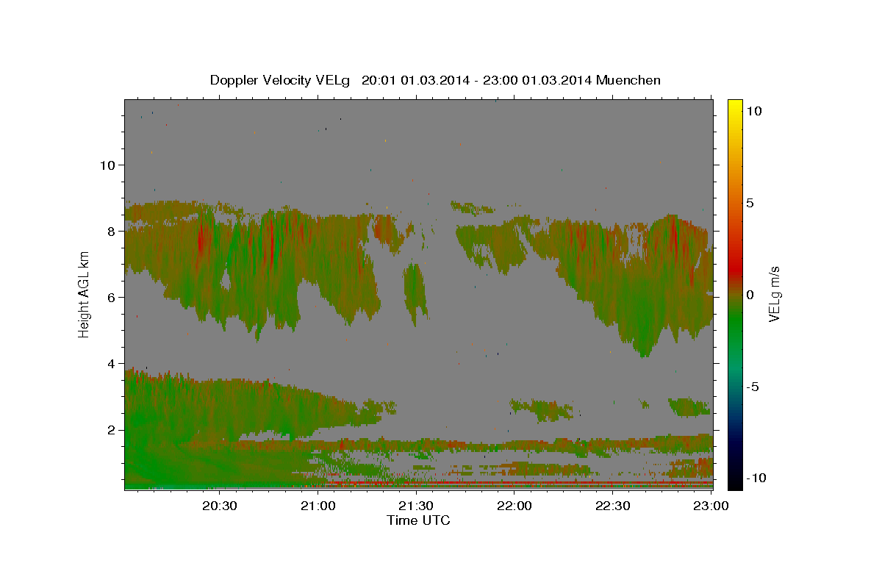This screenshot has width=882, height=588.
Task: Click the 'Height AGL km' axis label
Action: (x=85, y=294)
